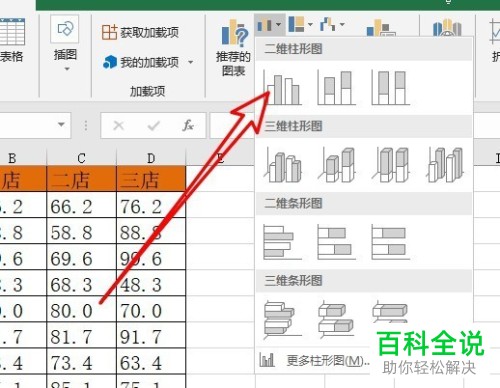Click cell containing 91.7

[x=151, y=335]
